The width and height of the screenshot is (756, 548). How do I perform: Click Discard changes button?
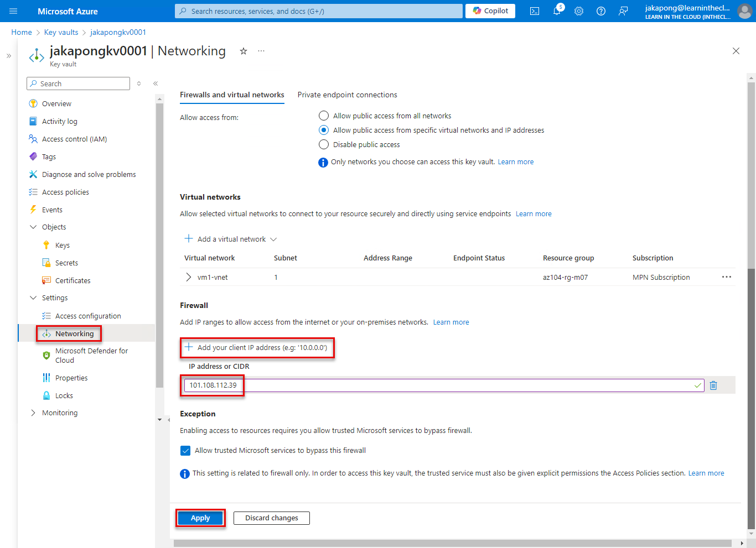pos(272,518)
